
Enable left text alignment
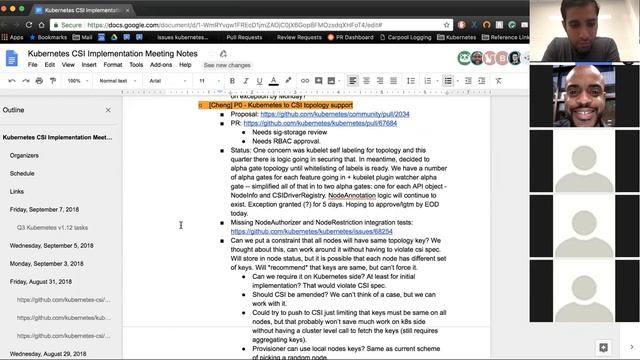[x=353, y=81]
